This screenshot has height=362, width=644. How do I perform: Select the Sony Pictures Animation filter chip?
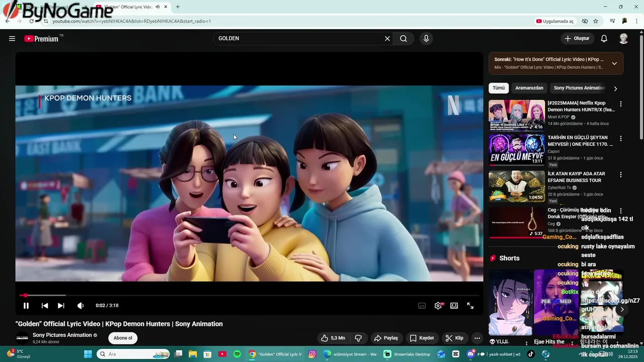(x=579, y=88)
